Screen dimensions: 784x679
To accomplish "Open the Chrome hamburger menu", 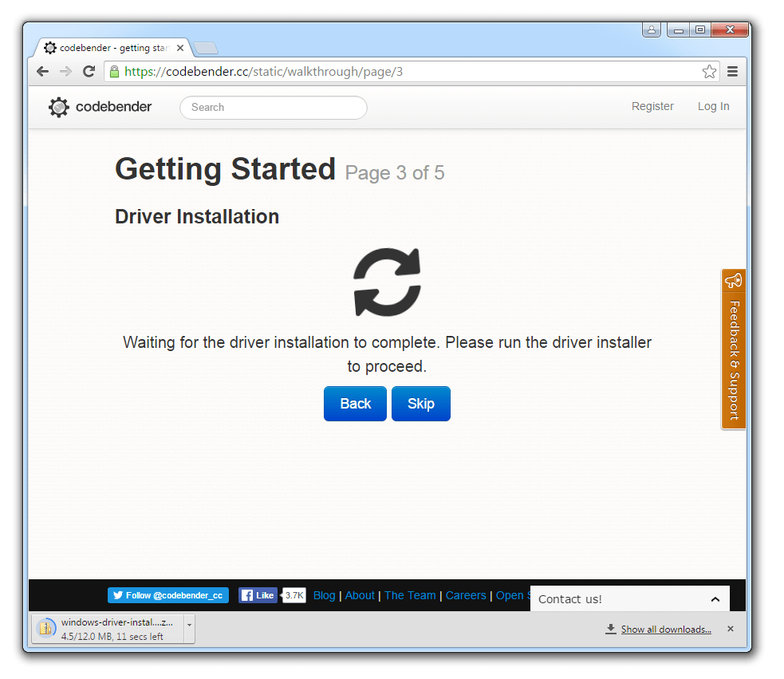I will 732,72.
